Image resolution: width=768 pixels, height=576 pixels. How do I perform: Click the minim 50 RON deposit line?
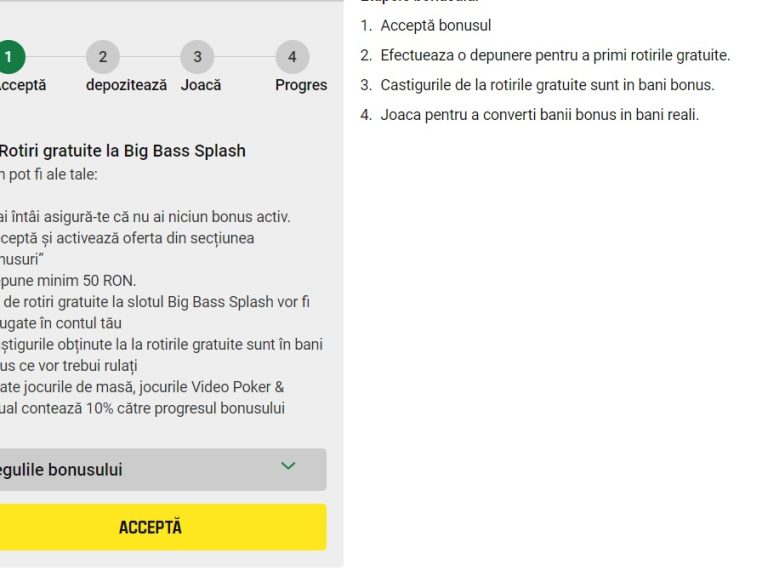68,281
